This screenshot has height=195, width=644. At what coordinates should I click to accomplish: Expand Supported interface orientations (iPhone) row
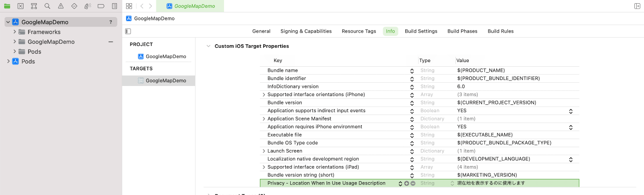[264, 95]
